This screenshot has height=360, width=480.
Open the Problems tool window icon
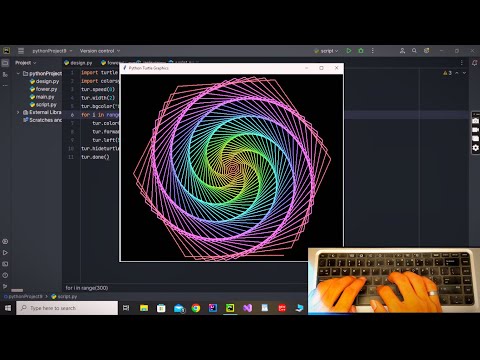click(x=5, y=275)
